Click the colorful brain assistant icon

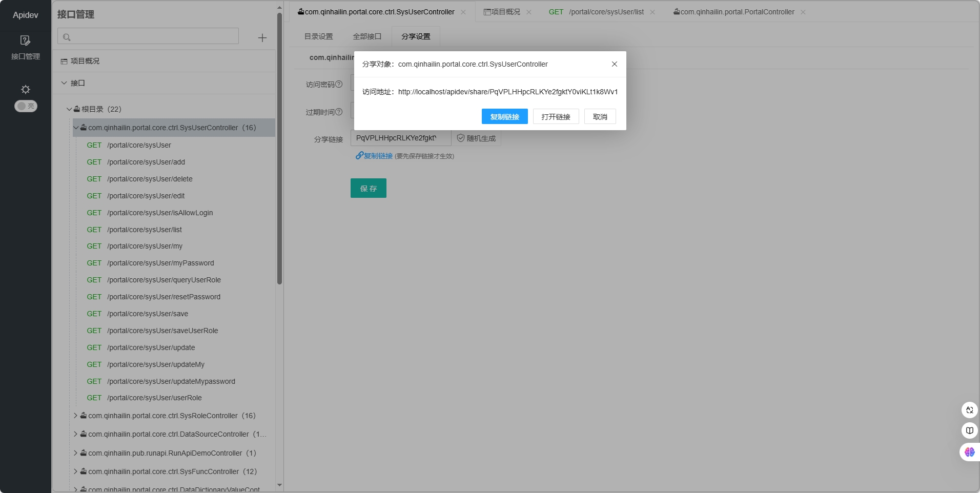(x=969, y=452)
